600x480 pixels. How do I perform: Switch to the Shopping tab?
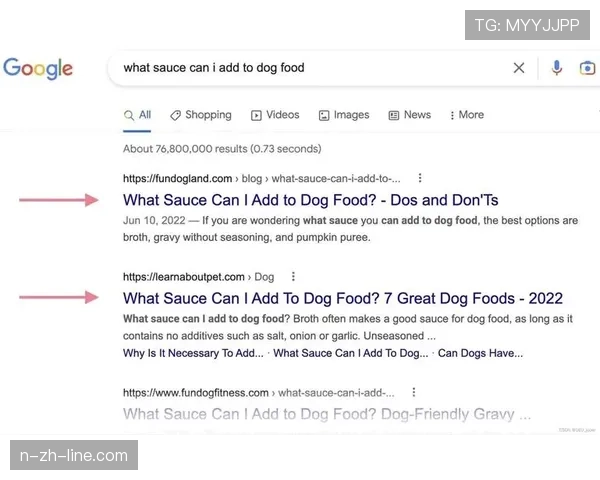coord(201,115)
